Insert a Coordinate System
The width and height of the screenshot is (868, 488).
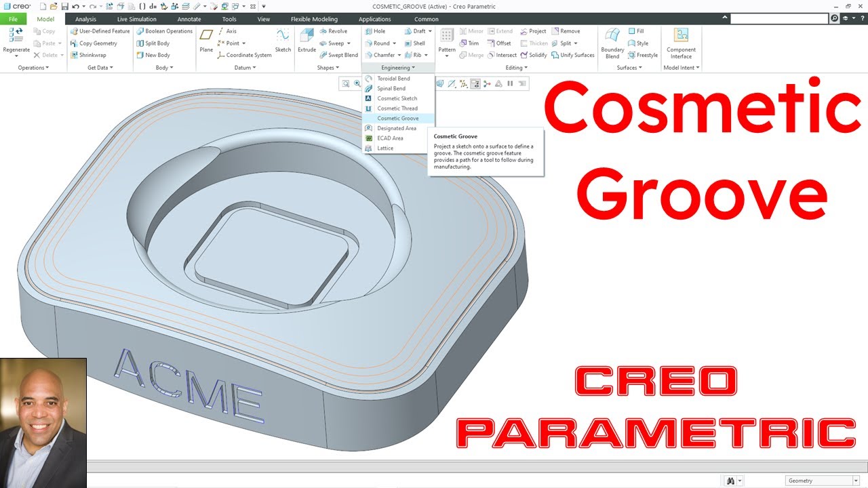tap(244, 55)
